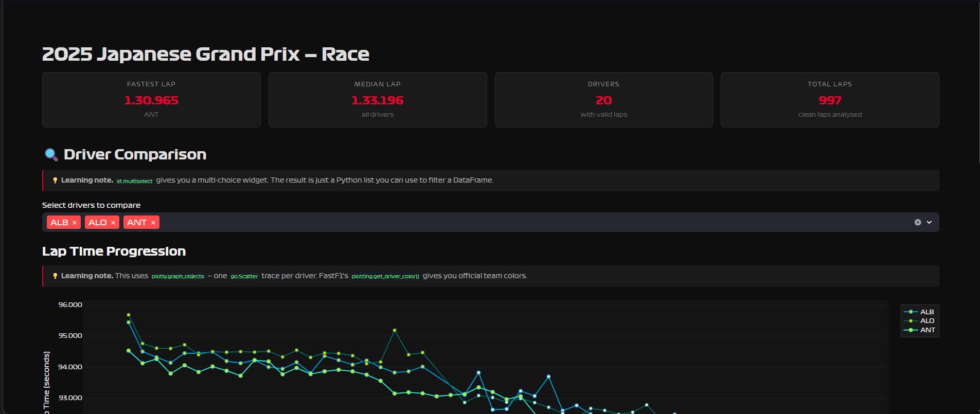Click the 'Select drivers to compare' label
980x414 pixels.
coord(91,205)
